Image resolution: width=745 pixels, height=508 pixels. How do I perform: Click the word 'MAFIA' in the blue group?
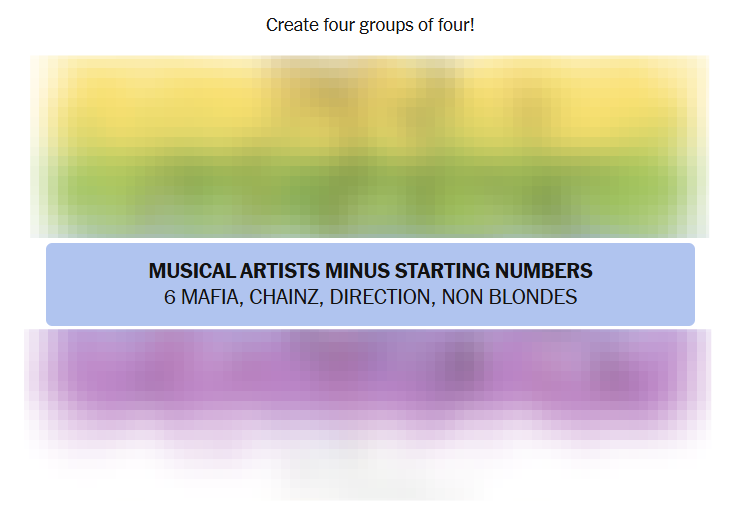click(211, 298)
